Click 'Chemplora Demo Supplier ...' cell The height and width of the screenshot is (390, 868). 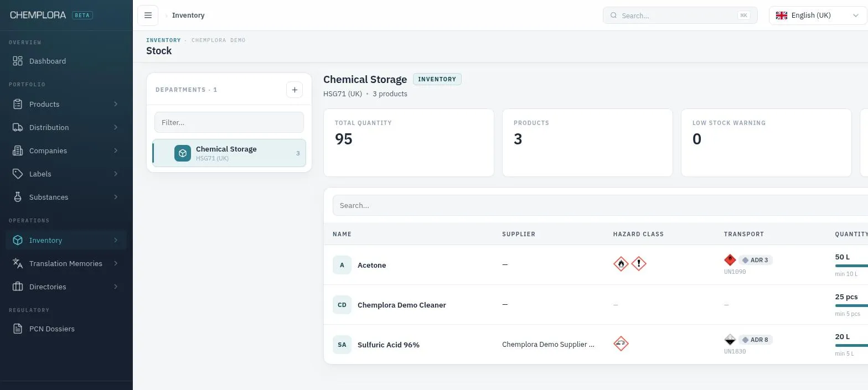point(548,344)
